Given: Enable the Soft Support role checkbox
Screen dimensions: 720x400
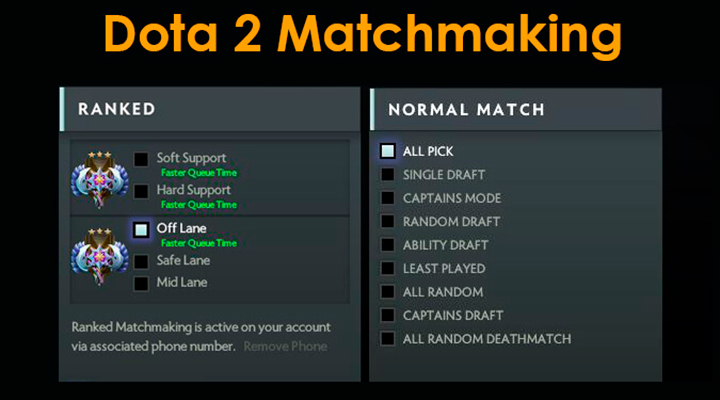Looking at the screenshot, I should click(x=141, y=159).
